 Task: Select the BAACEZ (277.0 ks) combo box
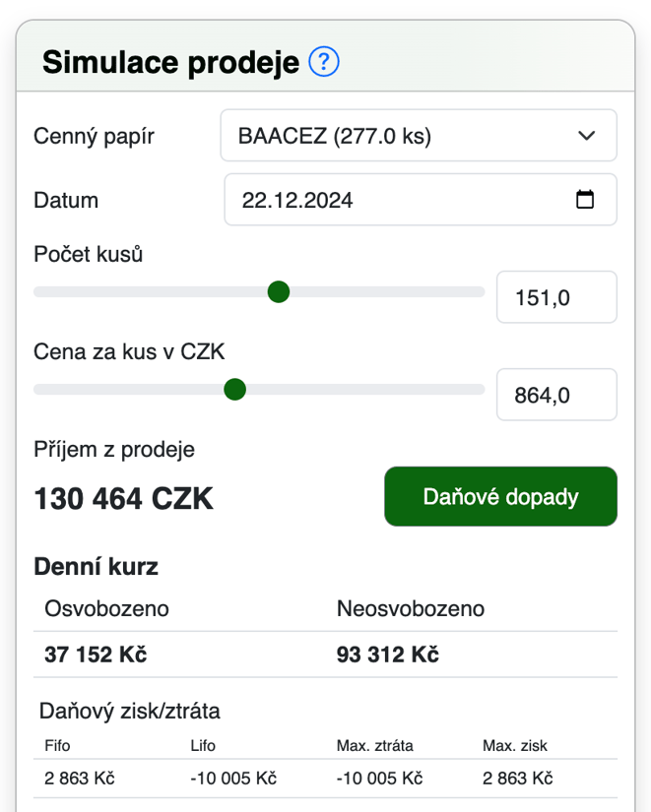[x=419, y=136]
